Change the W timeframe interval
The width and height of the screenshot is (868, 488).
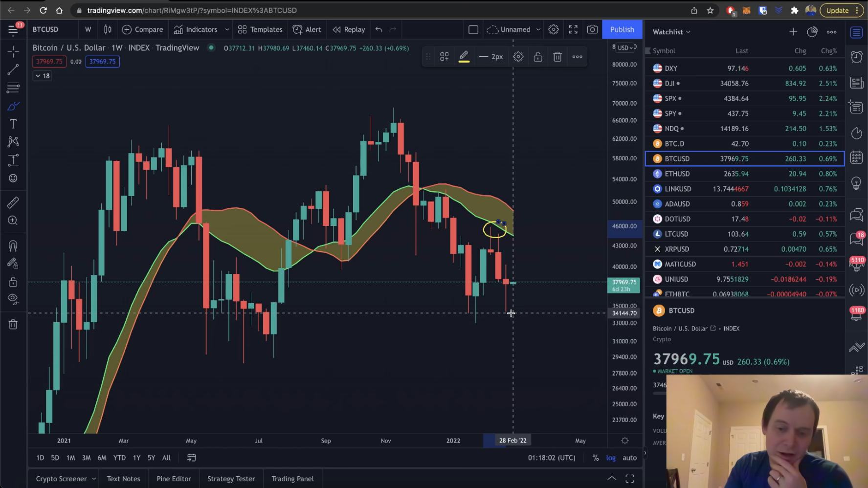pos(88,29)
